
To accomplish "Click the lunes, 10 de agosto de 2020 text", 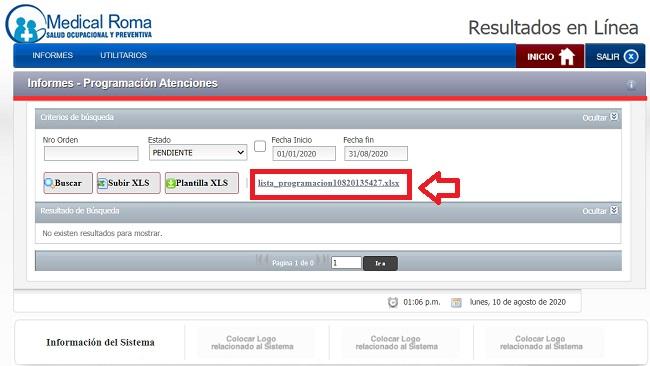I will pyautogui.click(x=517, y=302).
